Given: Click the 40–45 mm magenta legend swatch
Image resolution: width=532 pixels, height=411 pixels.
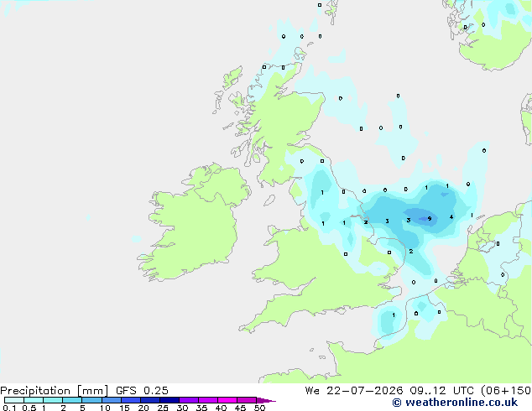Looking at the screenshot, I should tap(227, 400).
